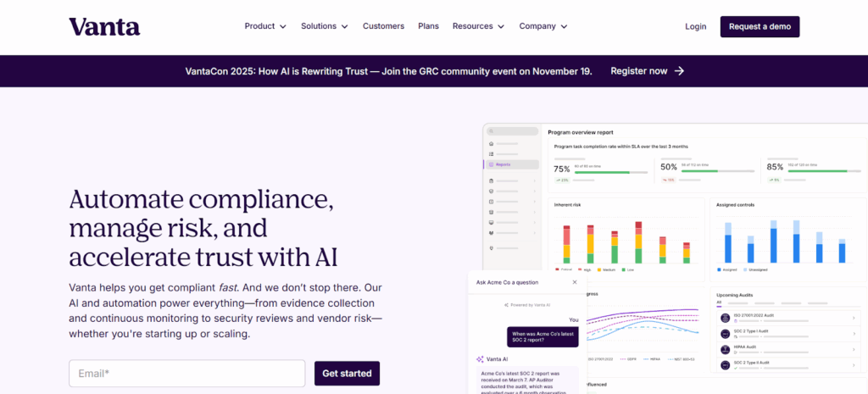
Task: Focus the Email input field
Action: (186, 374)
